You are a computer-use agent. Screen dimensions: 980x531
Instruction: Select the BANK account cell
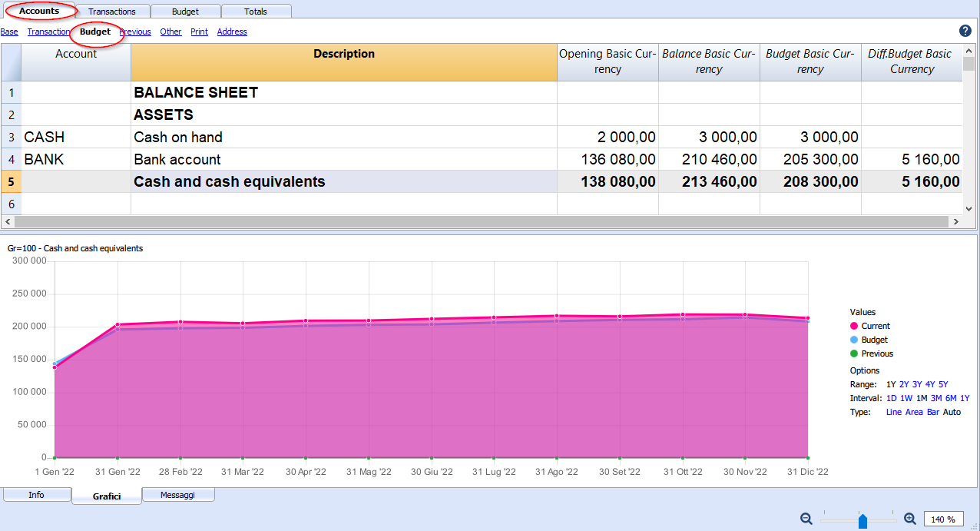click(x=76, y=159)
